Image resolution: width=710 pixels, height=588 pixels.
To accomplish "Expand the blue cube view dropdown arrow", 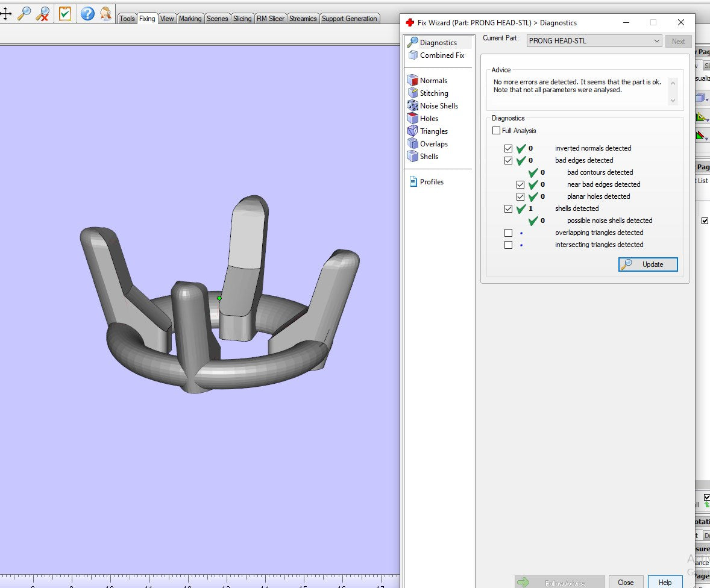I will pos(706,99).
